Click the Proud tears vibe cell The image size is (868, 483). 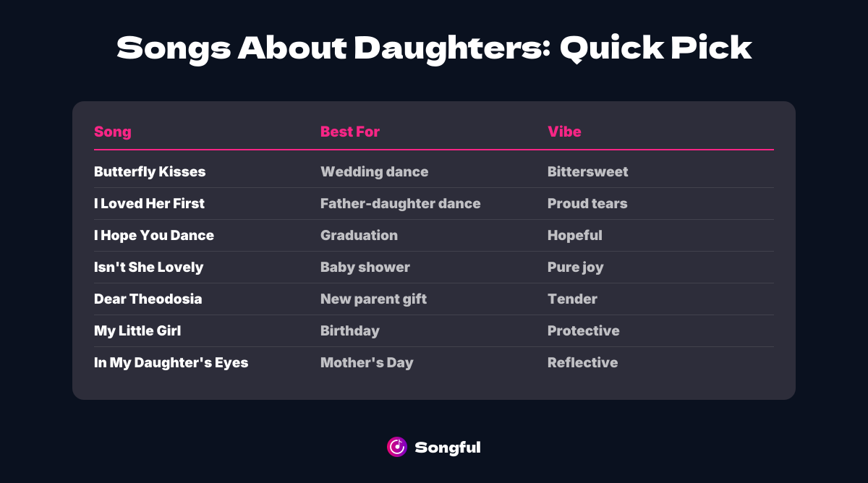pyautogui.click(x=587, y=204)
